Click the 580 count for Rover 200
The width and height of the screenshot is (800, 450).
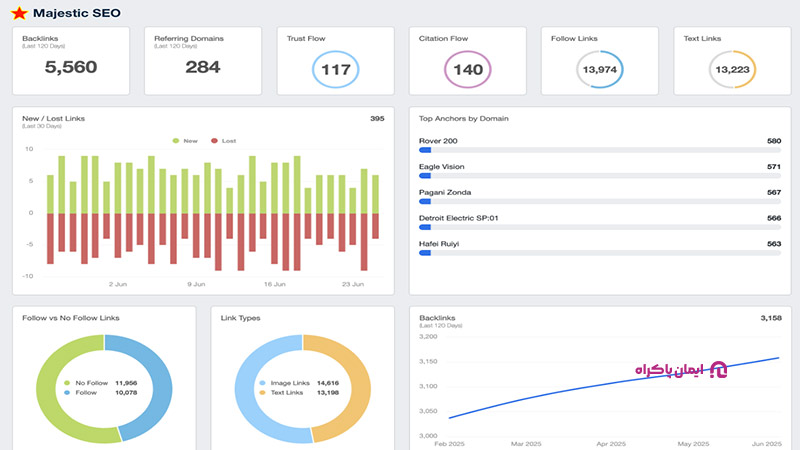(774, 141)
